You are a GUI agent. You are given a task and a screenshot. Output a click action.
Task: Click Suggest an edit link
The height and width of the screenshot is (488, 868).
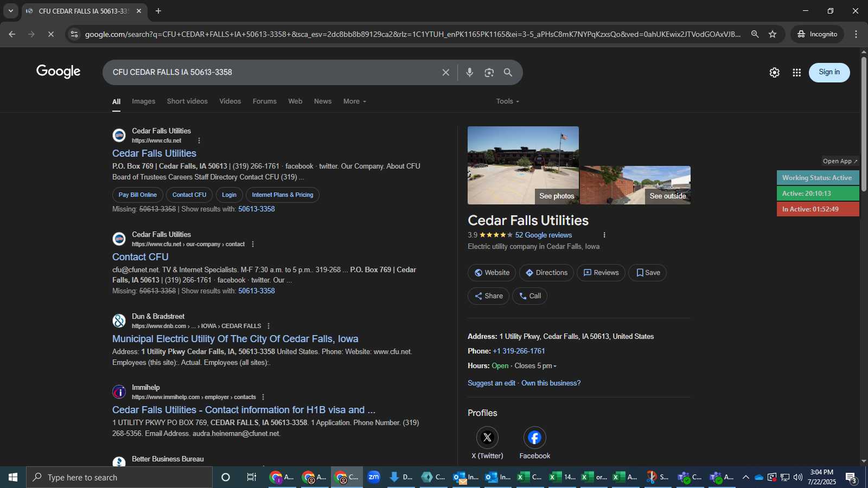point(492,383)
